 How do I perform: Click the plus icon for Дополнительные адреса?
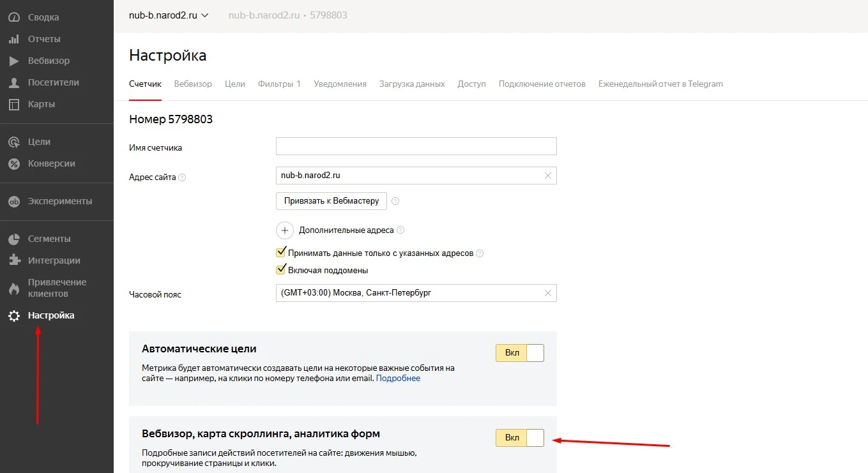click(284, 230)
